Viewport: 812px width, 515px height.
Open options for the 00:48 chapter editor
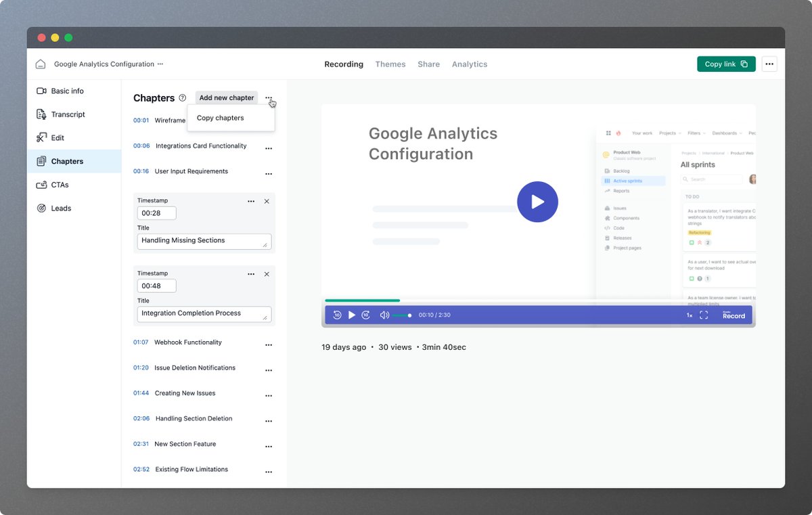(251, 274)
